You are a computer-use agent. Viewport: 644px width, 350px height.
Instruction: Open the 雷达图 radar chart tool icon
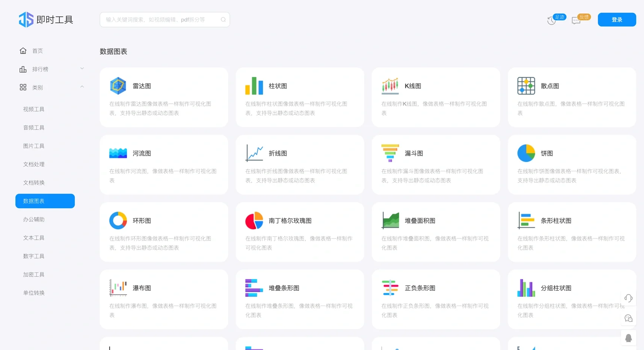[x=118, y=86]
